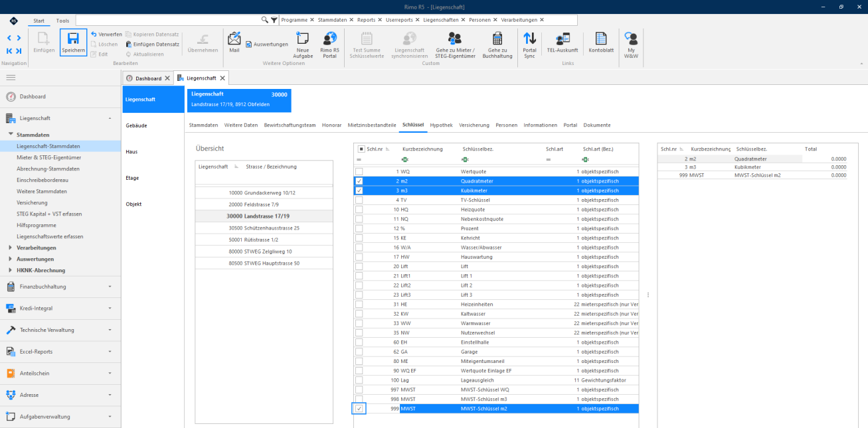Image resolution: width=868 pixels, height=428 pixels.
Task: Switch to the Tools ribbon tab
Action: tap(62, 21)
